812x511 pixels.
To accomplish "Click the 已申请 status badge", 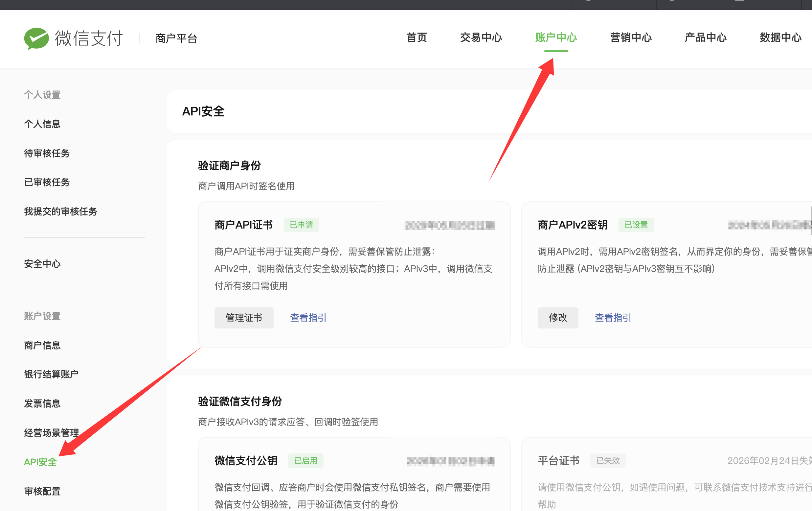I will (301, 225).
